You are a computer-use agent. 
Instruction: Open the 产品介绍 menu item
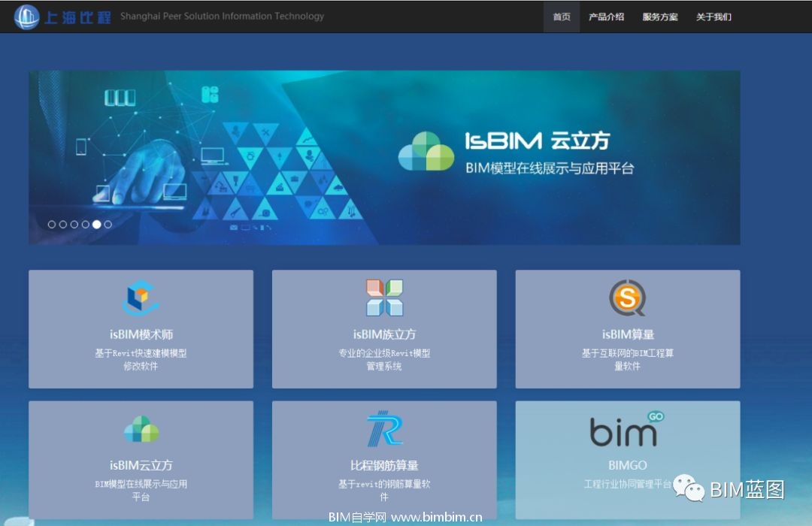pyautogui.click(x=607, y=17)
